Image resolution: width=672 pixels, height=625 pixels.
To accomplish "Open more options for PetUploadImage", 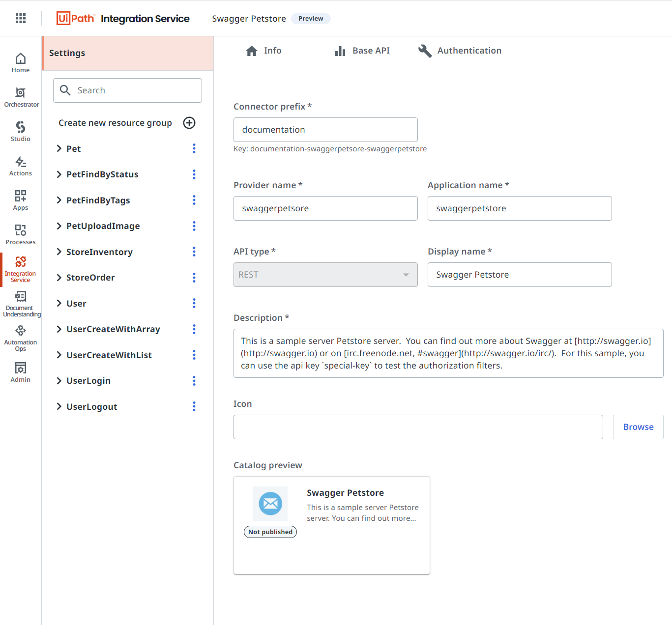I will click(194, 226).
